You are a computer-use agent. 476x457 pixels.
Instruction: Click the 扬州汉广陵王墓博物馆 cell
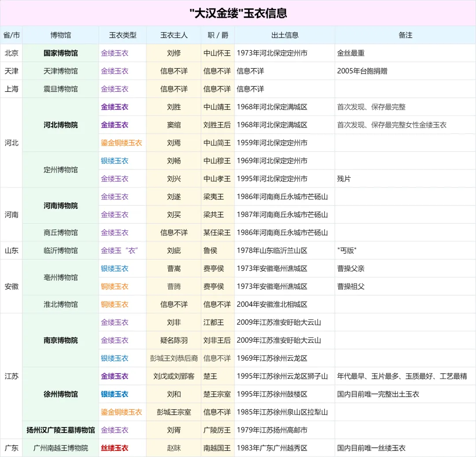61,430
